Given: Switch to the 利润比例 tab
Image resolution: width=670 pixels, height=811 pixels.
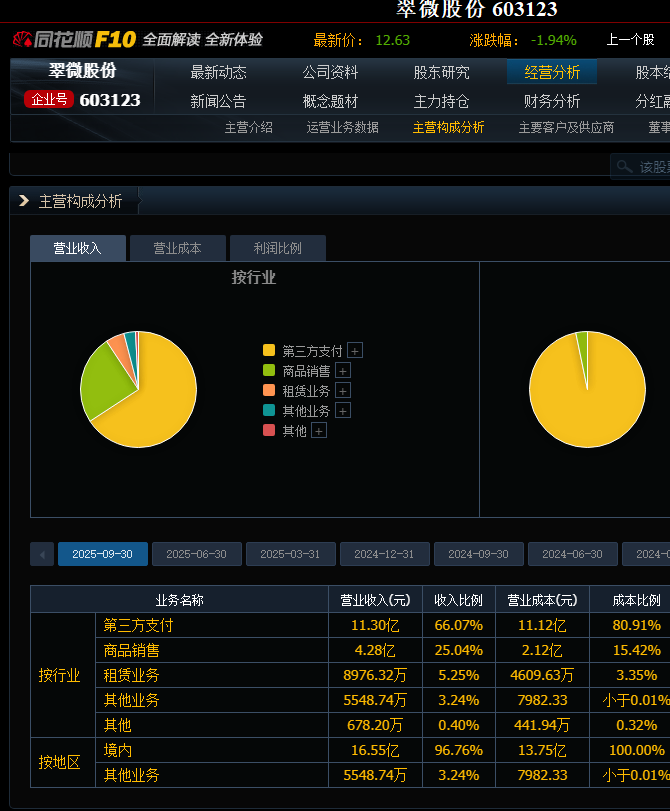Looking at the screenshot, I should 278,248.
